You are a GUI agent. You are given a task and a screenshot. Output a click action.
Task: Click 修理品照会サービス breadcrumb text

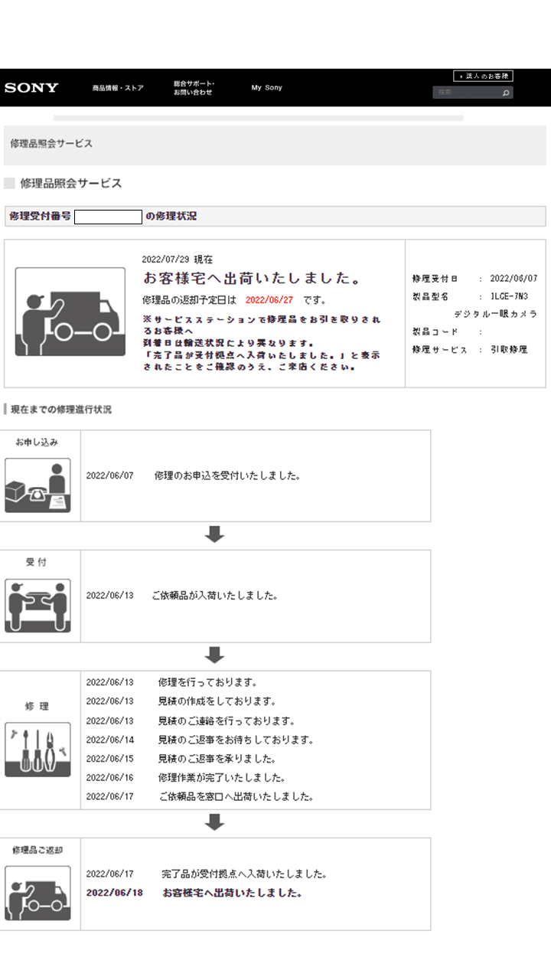pyautogui.click(x=51, y=143)
